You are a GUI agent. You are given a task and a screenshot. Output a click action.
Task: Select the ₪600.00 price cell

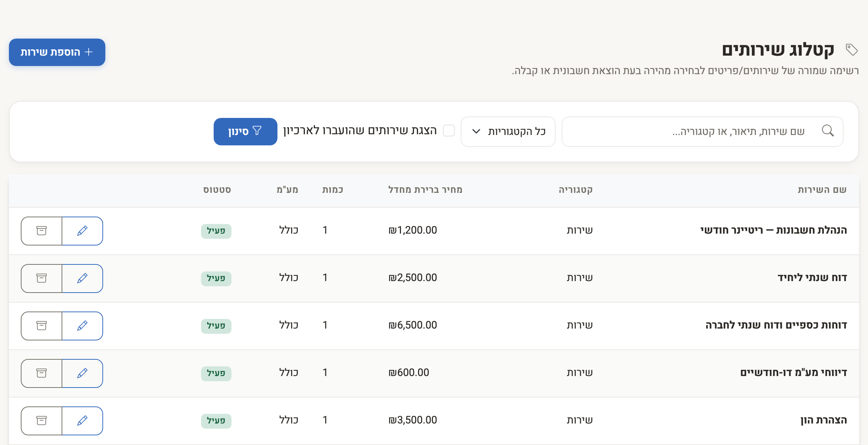click(408, 373)
